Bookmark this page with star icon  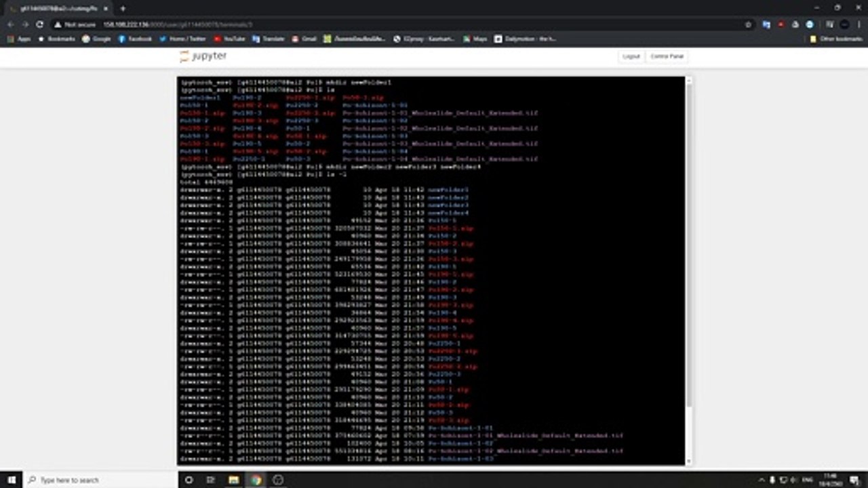748,24
